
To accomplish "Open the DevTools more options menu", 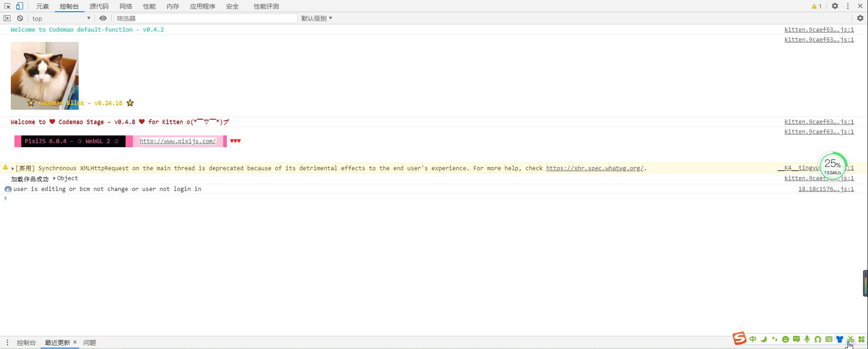I will [x=848, y=6].
